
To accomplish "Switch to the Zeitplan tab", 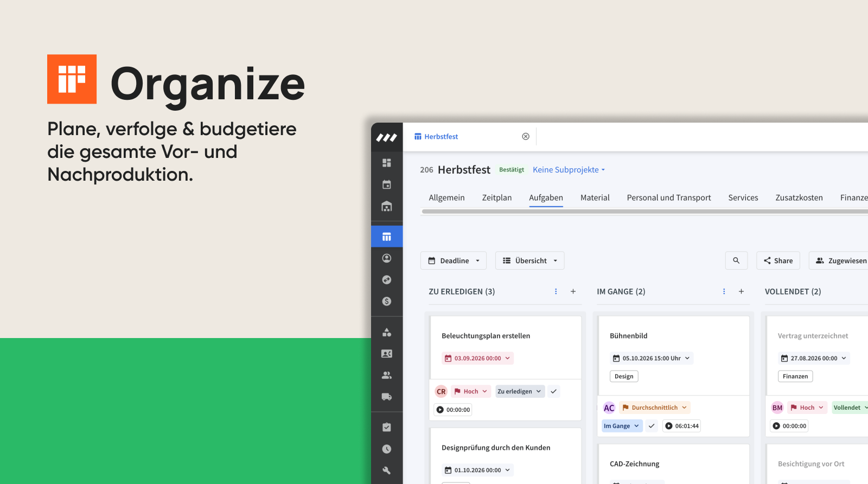I will click(497, 198).
